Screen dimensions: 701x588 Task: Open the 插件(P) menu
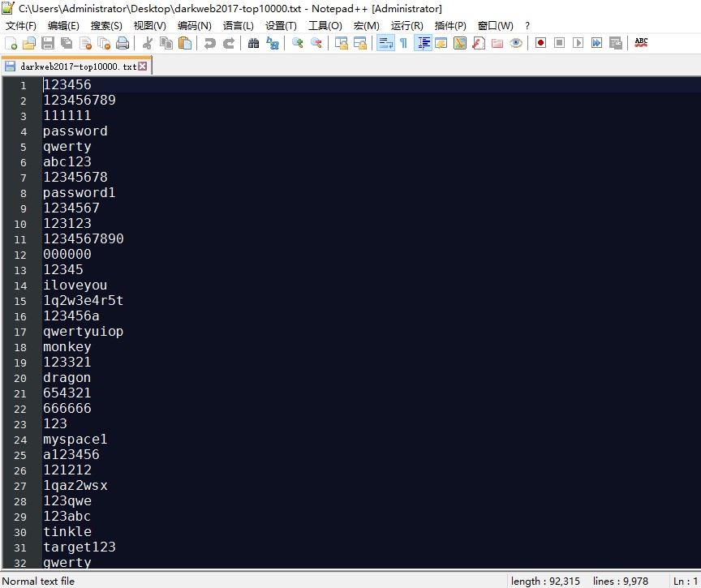click(450, 25)
